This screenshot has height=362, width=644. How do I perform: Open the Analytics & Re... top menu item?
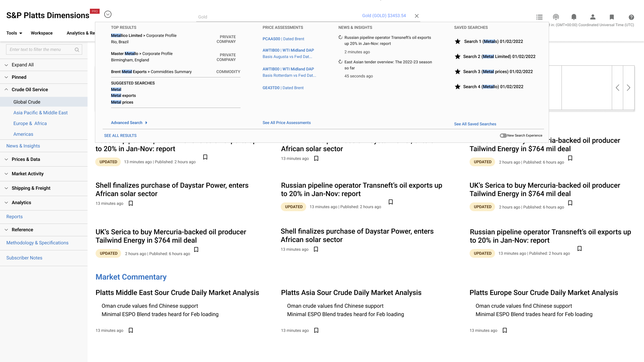[80, 33]
